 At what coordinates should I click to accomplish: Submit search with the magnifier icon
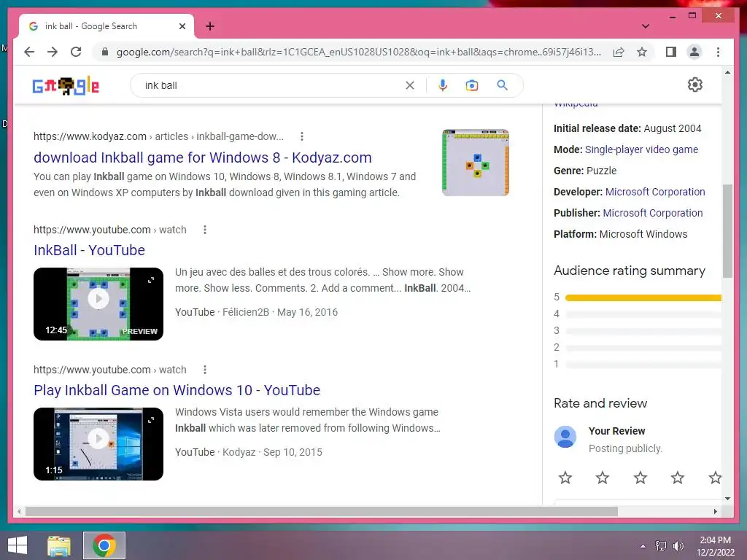click(502, 85)
